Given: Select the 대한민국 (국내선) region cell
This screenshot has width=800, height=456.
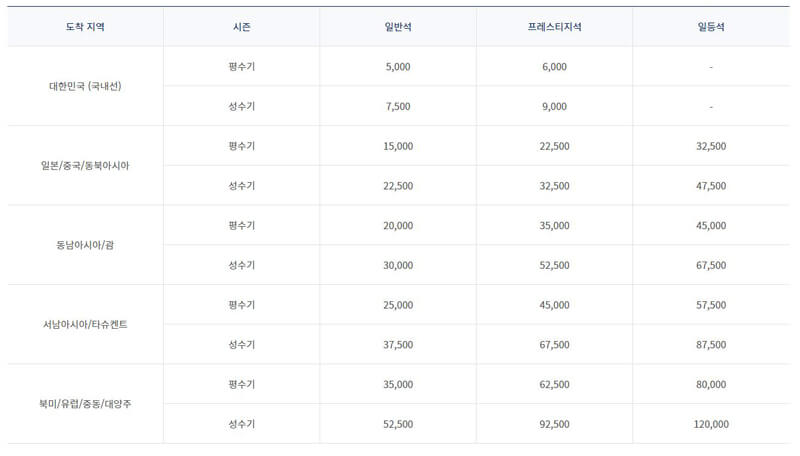Looking at the screenshot, I should click(85, 86).
